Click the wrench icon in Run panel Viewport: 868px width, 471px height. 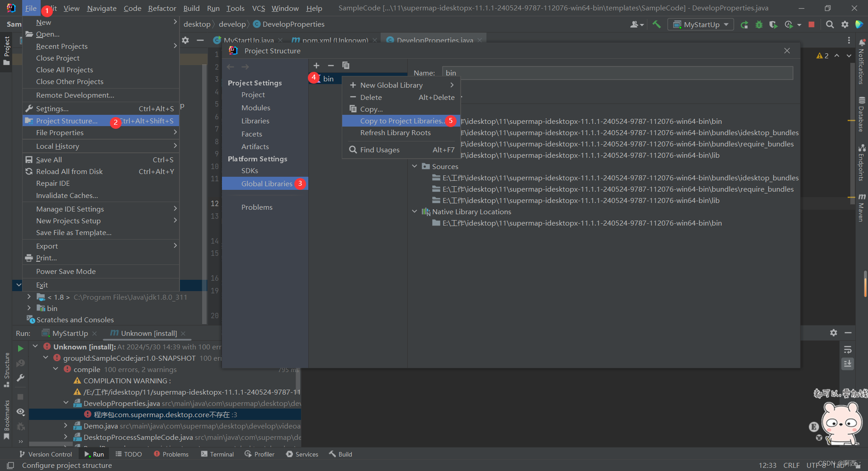pos(20,378)
